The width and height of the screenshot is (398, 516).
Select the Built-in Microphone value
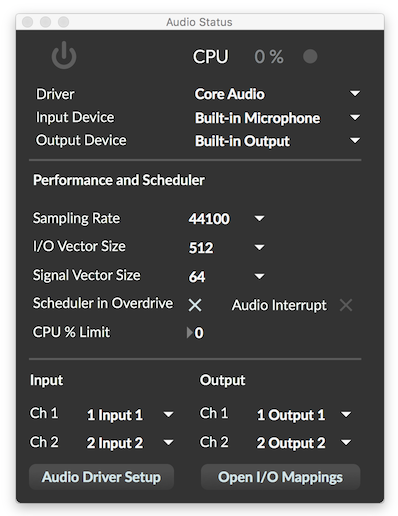tap(257, 118)
